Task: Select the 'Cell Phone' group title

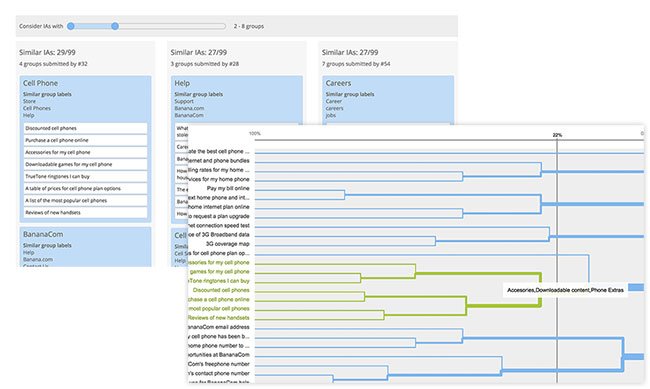Action: [x=40, y=83]
